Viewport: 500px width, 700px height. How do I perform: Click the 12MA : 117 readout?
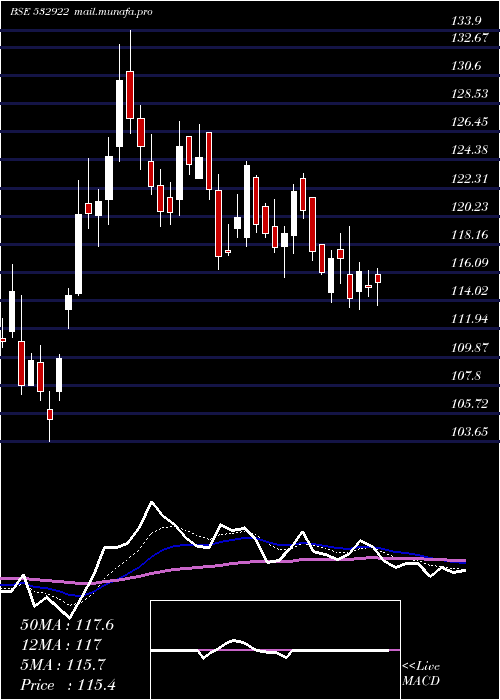tap(61, 645)
